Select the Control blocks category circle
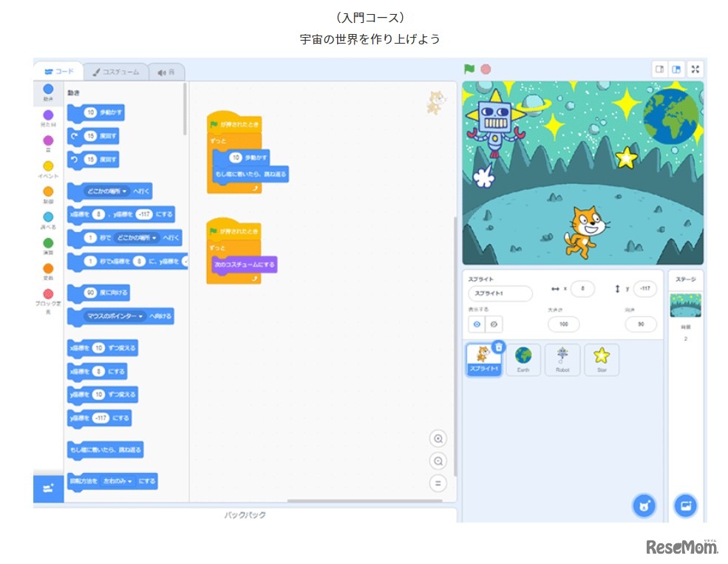This screenshot has width=728, height=564. point(48,191)
